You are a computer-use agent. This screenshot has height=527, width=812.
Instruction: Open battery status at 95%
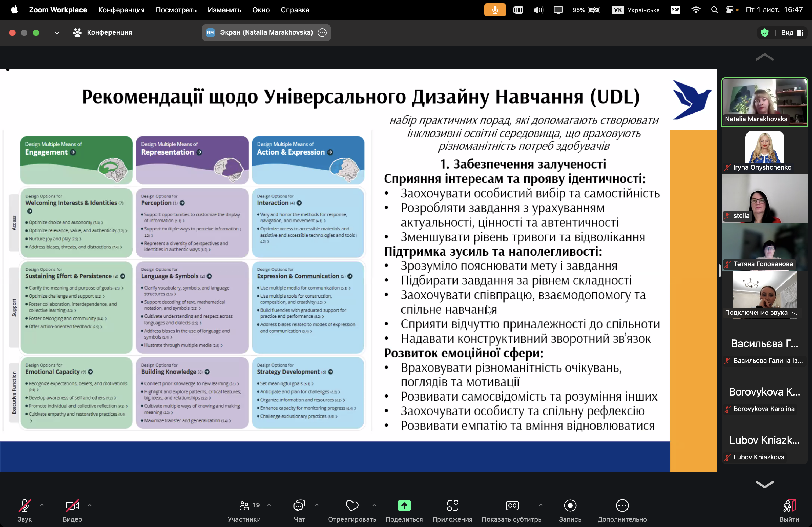tap(586, 10)
